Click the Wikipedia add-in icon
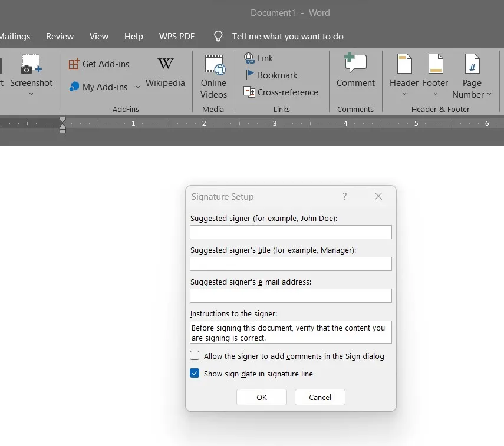 pyautogui.click(x=165, y=64)
